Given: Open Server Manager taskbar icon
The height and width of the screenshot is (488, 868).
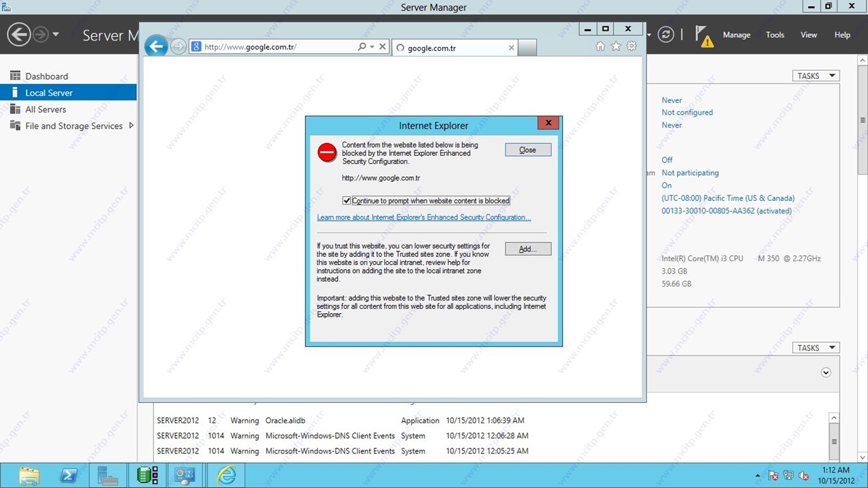Looking at the screenshot, I should click(x=108, y=476).
